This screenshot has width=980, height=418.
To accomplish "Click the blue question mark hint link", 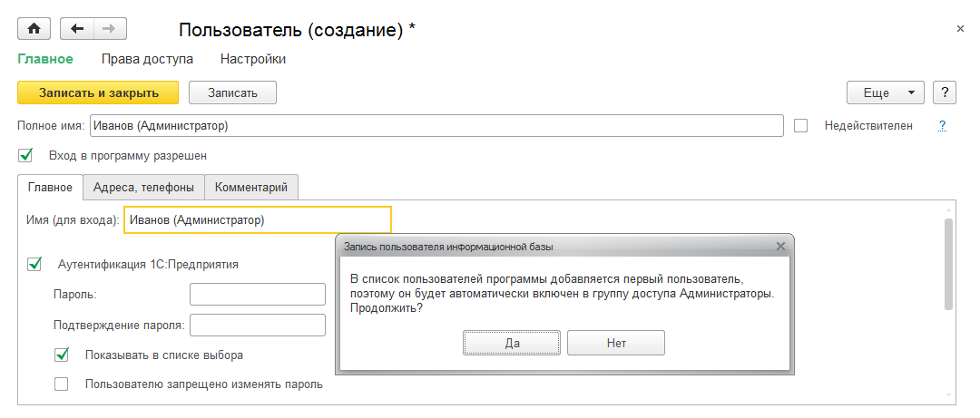I will pyautogui.click(x=943, y=126).
